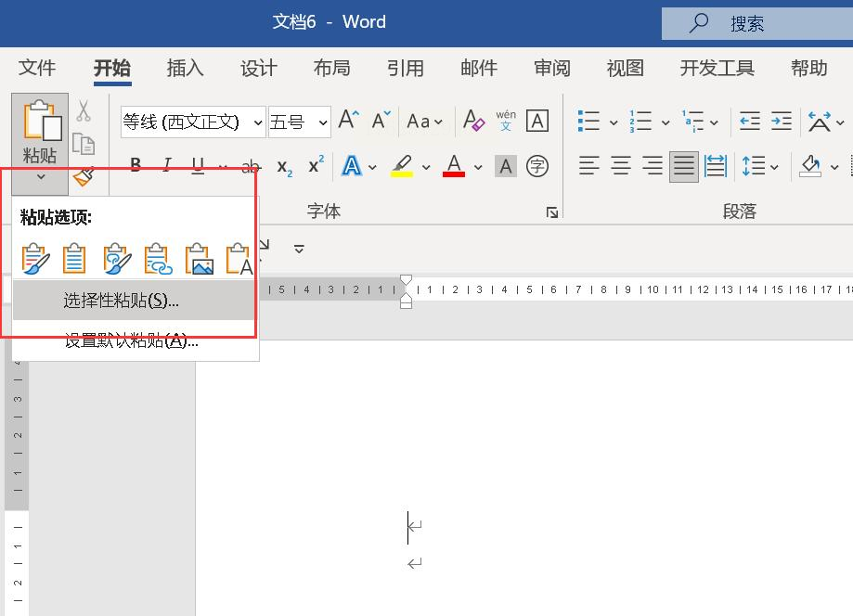Click the Increase Indent icon
This screenshot has width=853, height=616.
[x=782, y=121]
